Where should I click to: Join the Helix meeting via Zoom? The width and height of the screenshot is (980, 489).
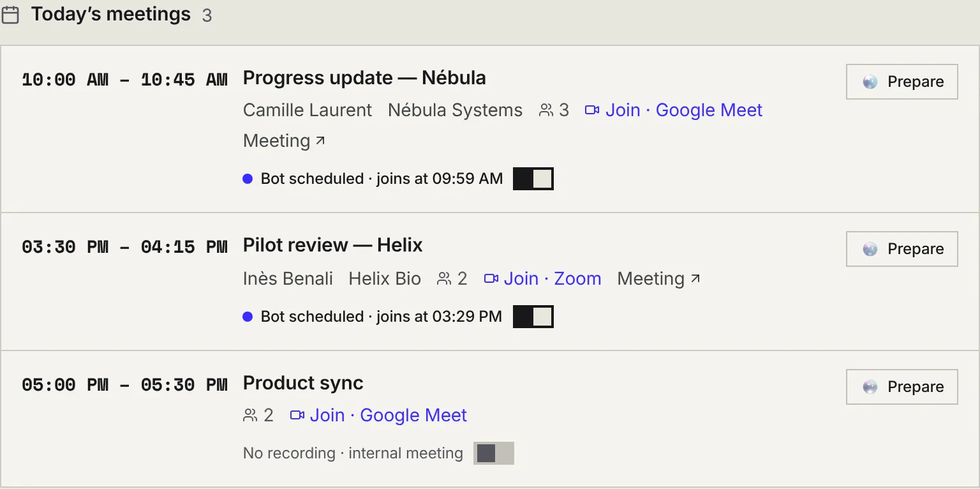point(543,279)
